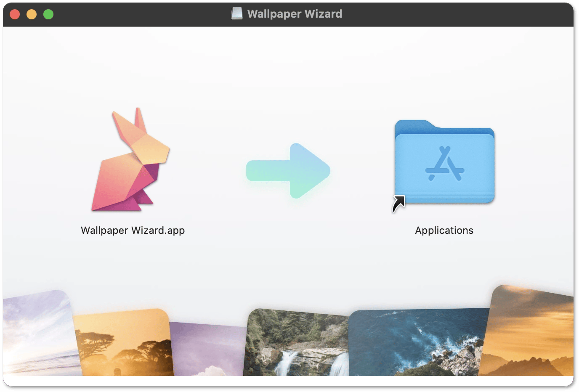
Task: Click the App Store glyph on the folder
Action: tap(445, 164)
